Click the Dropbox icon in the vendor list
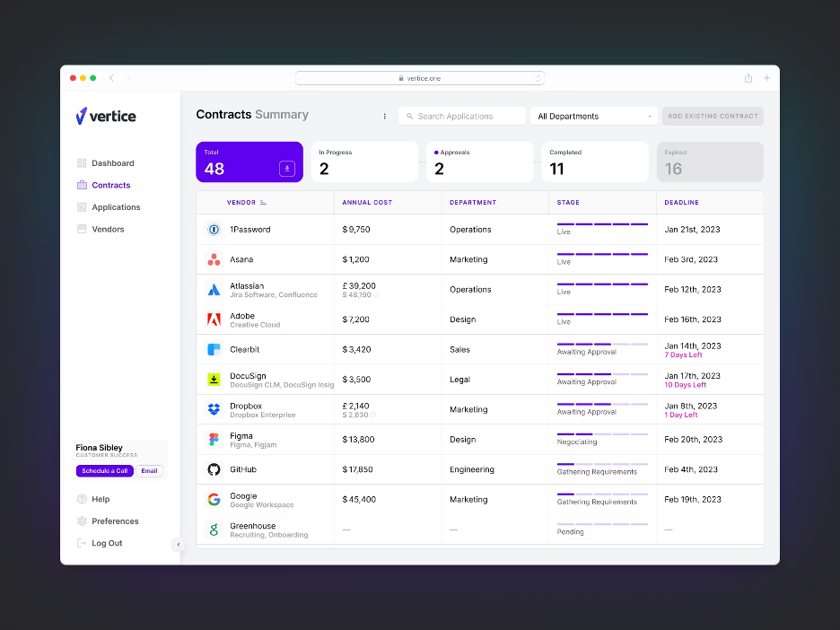The height and width of the screenshot is (630, 840). (x=214, y=409)
